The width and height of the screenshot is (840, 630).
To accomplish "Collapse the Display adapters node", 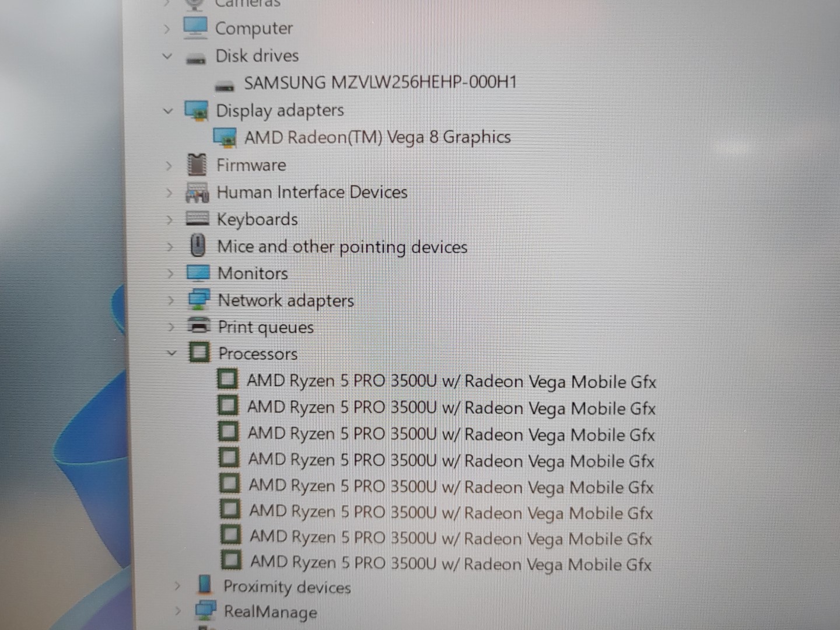I will [x=168, y=111].
